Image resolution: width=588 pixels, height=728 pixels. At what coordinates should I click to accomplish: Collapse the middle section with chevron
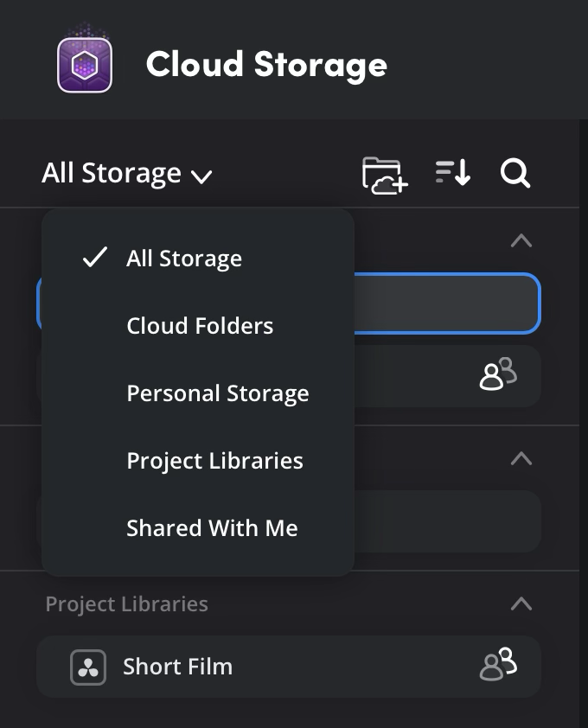point(521,458)
